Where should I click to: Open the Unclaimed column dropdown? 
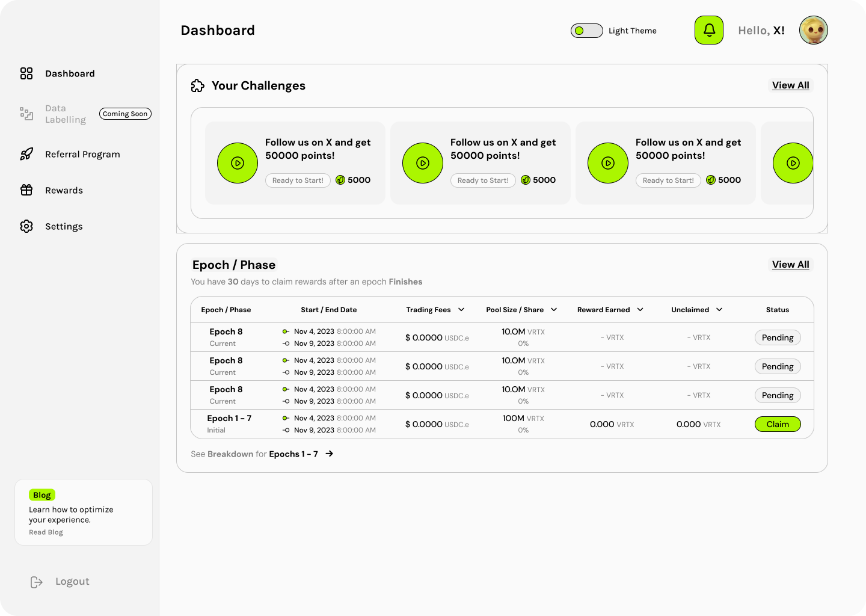point(719,310)
